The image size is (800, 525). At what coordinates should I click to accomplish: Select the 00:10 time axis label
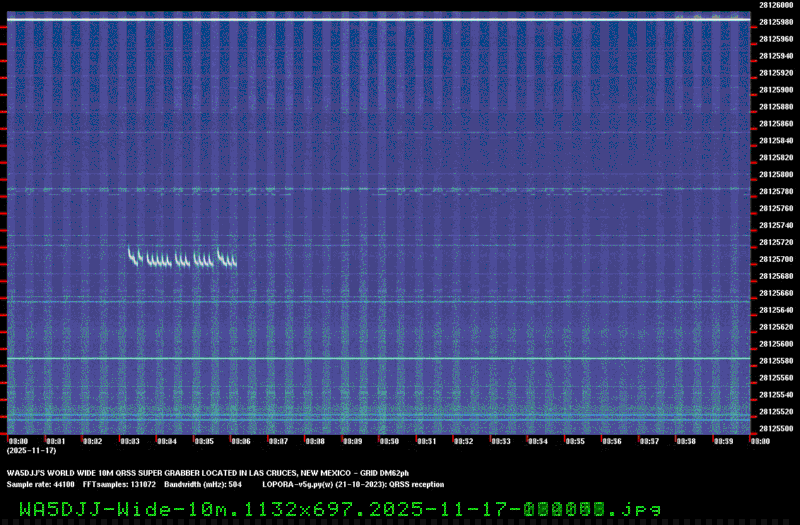coord(389,440)
